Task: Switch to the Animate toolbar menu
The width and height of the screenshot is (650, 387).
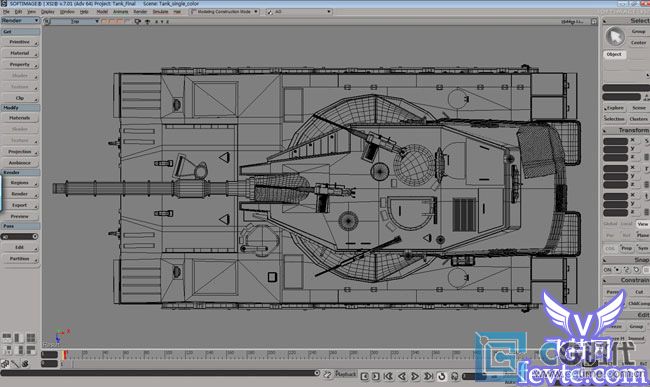Action: click(121, 12)
